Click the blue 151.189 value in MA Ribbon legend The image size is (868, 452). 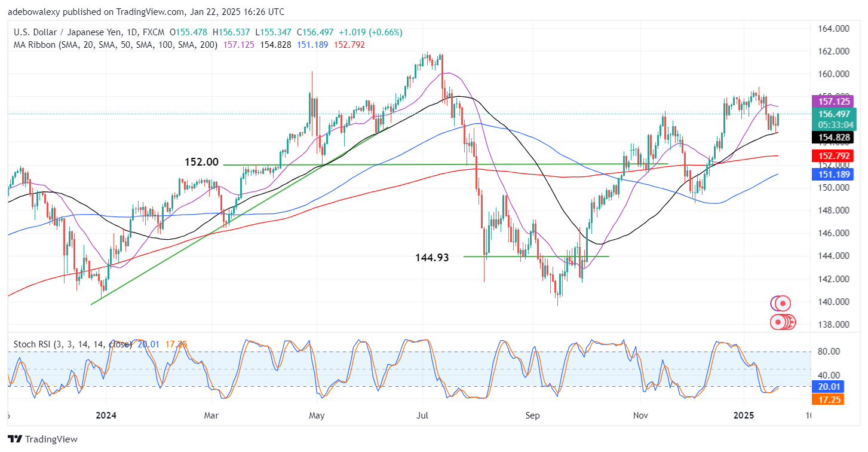[312, 45]
